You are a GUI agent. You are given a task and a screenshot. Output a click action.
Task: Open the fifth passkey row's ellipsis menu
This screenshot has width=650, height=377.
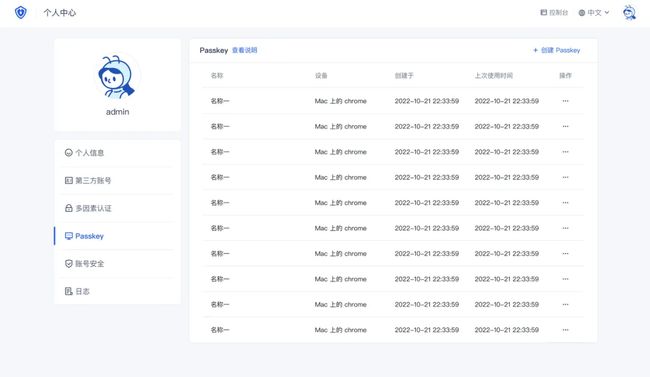coord(565,202)
